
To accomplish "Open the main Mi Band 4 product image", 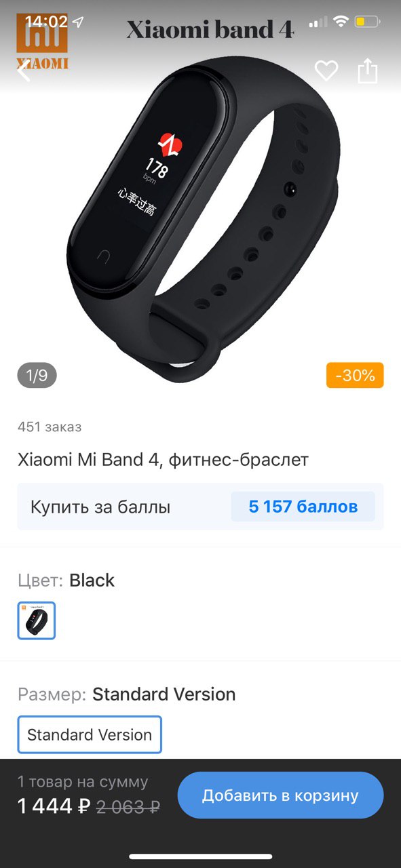I will pos(204,217).
